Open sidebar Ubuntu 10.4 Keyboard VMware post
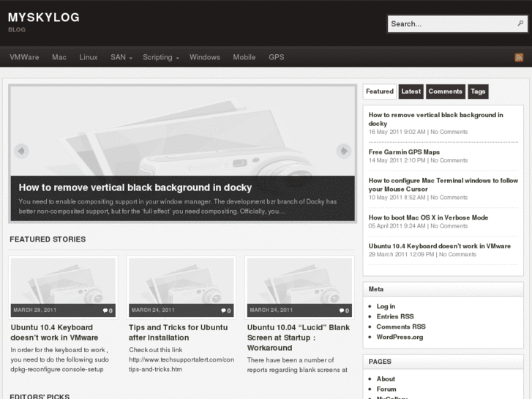The image size is (532, 399). (439, 246)
